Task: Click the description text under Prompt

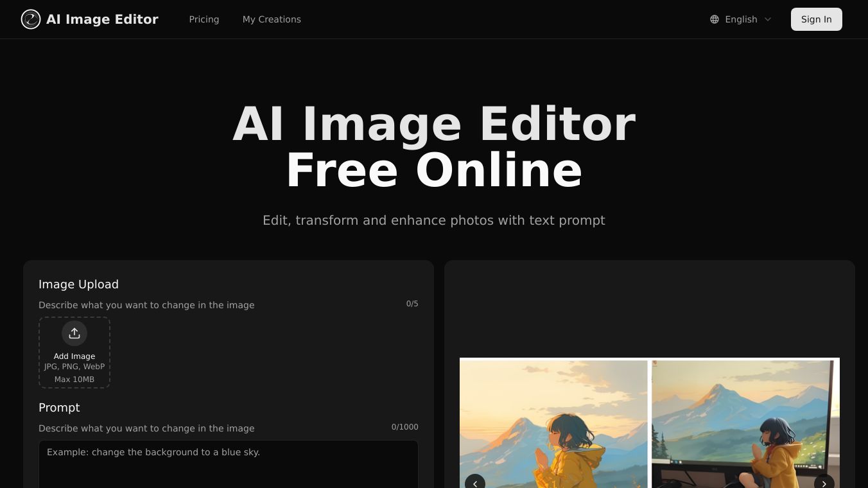Action: [146, 428]
